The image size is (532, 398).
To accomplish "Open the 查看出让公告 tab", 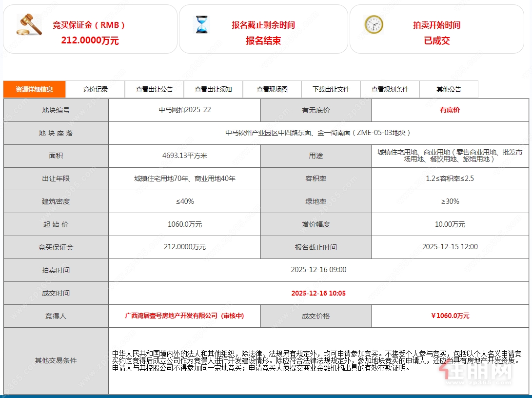I will tap(154, 89).
